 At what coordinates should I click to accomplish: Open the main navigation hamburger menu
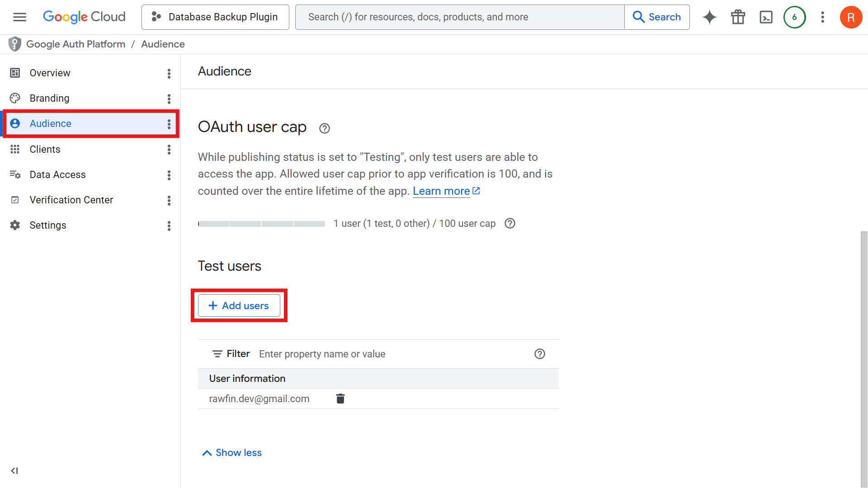coord(19,17)
